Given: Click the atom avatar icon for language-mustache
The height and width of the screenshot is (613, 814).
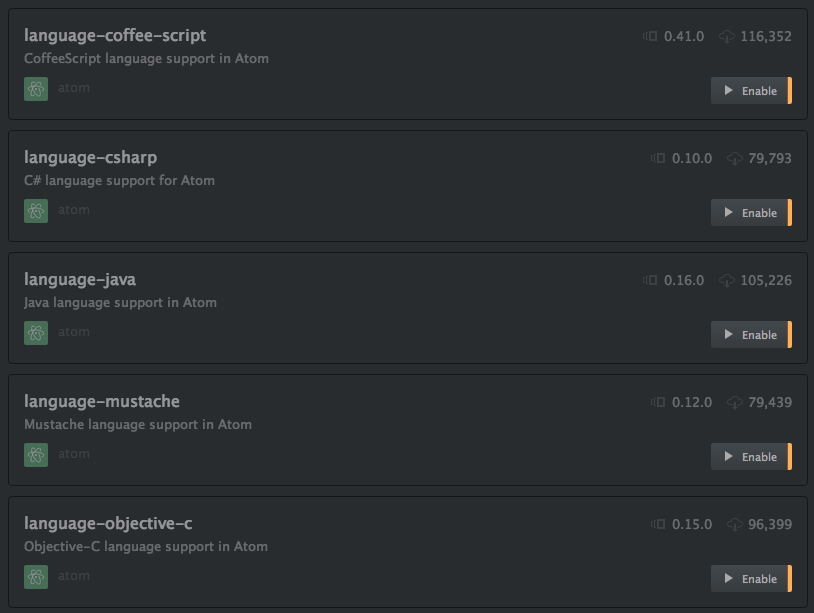Looking at the screenshot, I should click(x=36, y=455).
